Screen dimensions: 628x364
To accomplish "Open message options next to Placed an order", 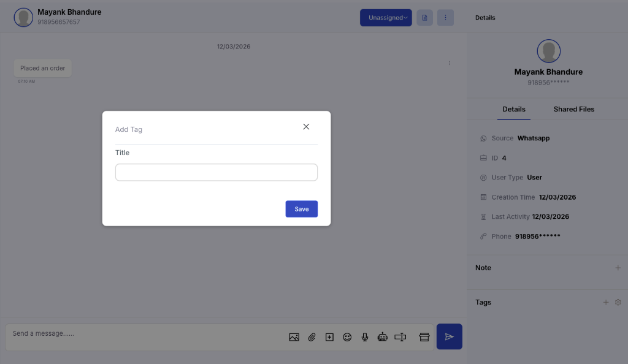I will tap(450, 63).
